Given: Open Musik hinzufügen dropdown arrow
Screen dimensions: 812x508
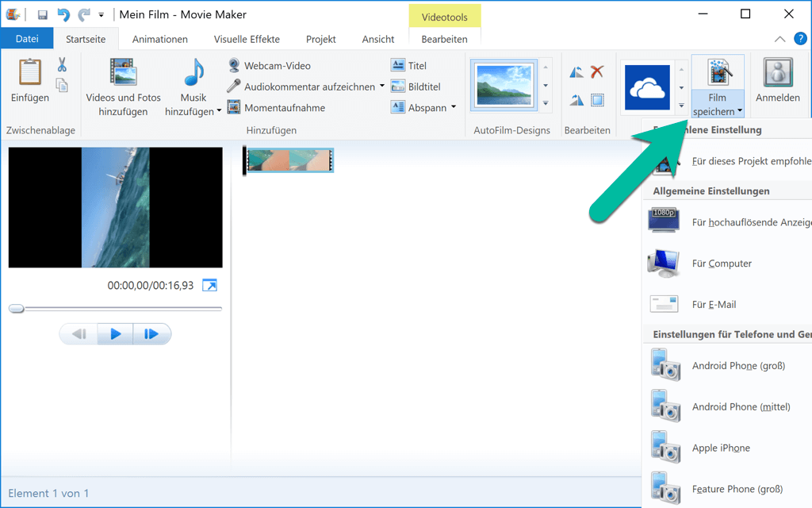Looking at the screenshot, I should pyautogui.click(x=219, y=110).
